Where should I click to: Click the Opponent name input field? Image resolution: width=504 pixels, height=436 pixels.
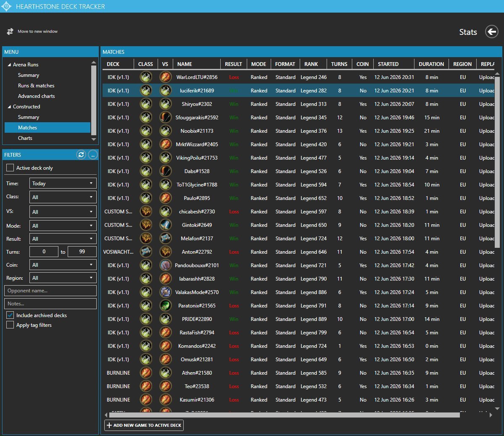(50, 290)
